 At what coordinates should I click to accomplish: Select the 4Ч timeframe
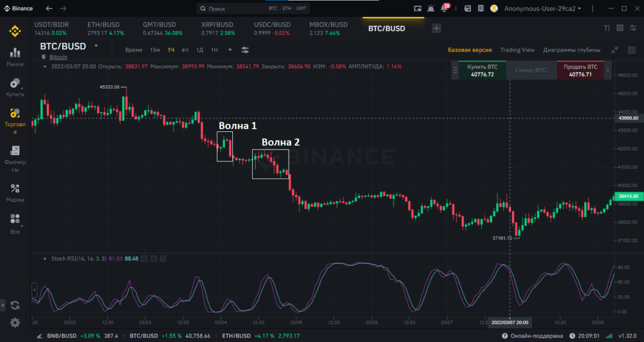click(185, 50)
